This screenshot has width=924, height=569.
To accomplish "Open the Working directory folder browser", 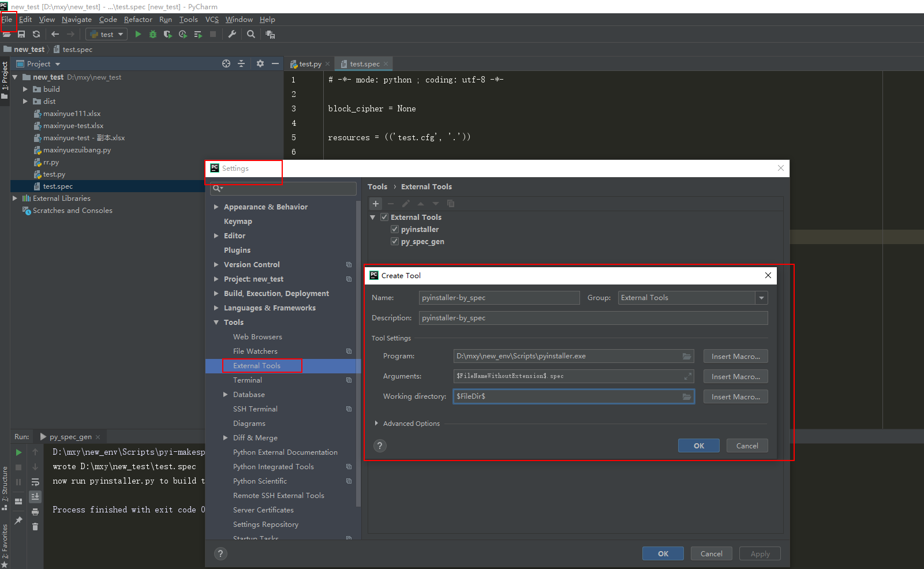I will pyautogui.click(x=687, y=396).
